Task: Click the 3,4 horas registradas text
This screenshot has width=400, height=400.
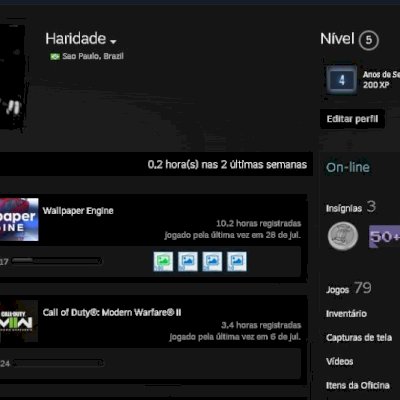Action: point(261,325)
